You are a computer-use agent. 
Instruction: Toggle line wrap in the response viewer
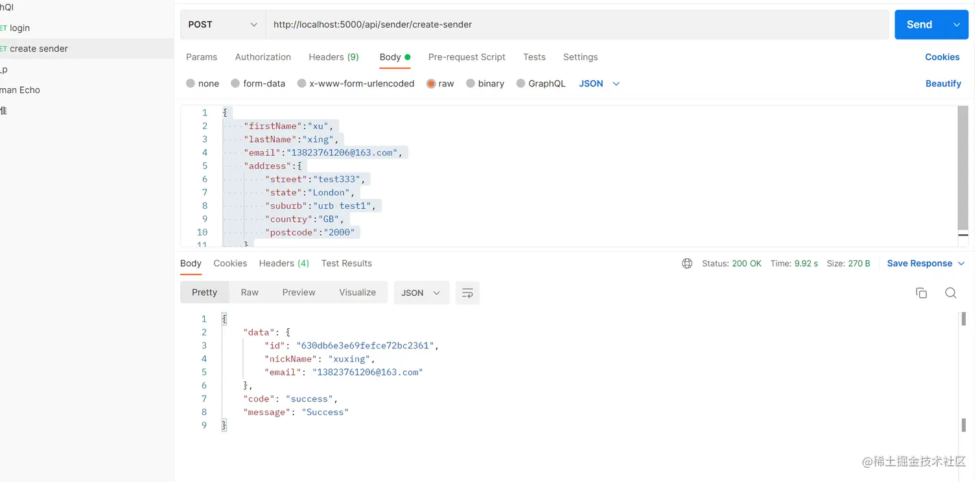[x=467, y=293]
